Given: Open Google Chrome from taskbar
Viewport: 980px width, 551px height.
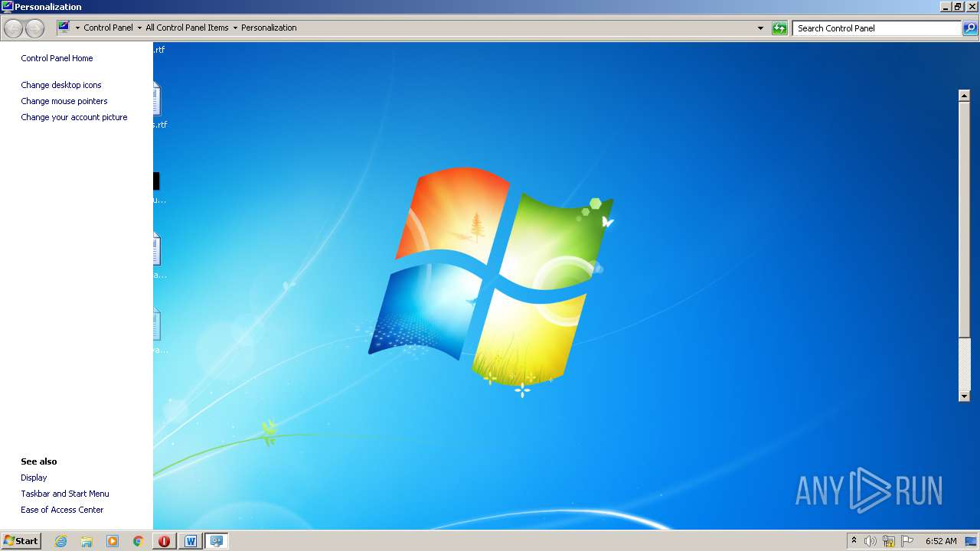Looking at the screenshot, I should [139, 541].
